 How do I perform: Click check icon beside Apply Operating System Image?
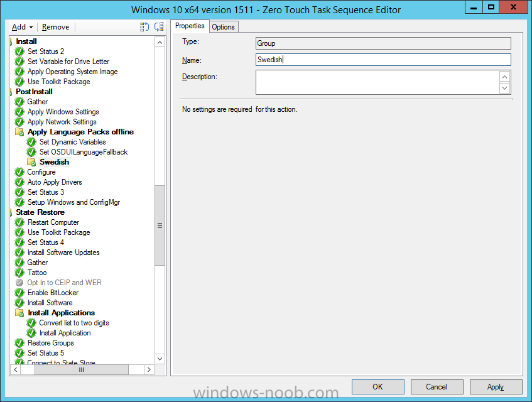coord(19,72)
